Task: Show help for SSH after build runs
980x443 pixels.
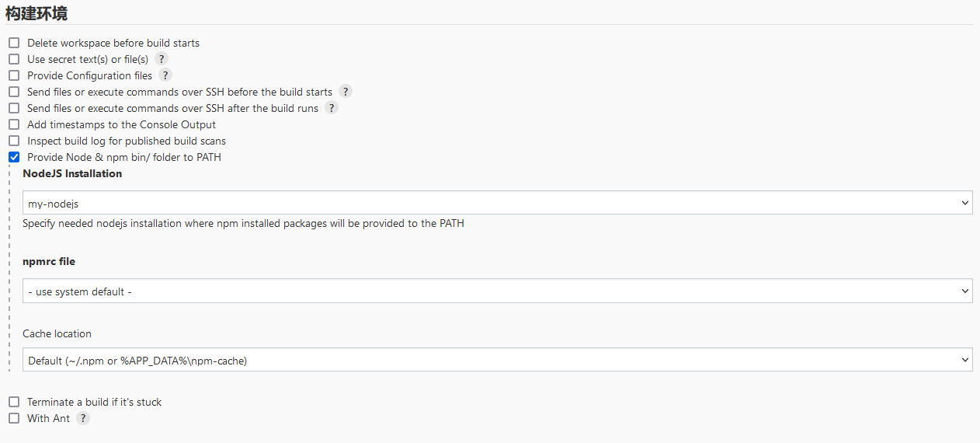Action: 332,108
